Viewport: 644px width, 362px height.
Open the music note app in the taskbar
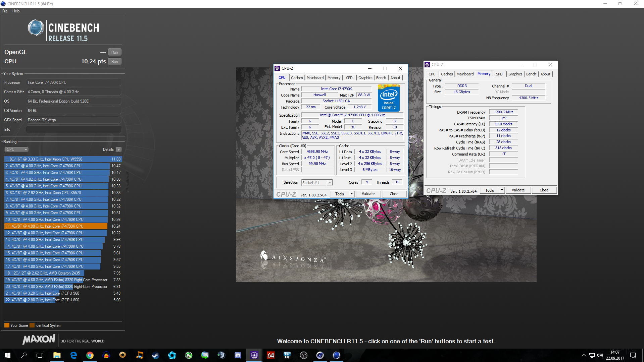click(139, 355)
